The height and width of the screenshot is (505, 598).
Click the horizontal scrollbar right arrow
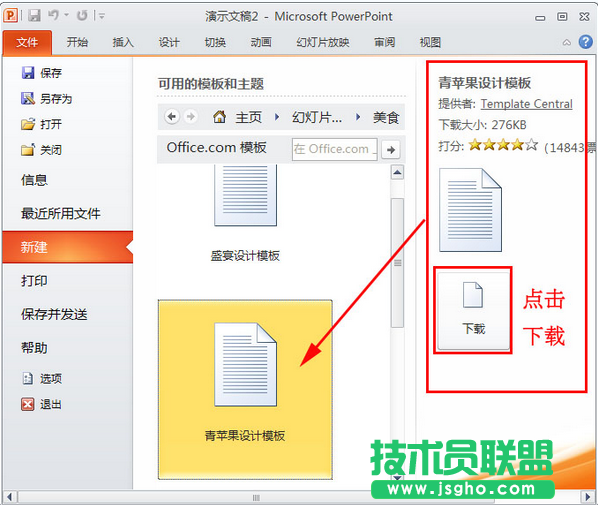pyautogui.click(x=588, y=497)
